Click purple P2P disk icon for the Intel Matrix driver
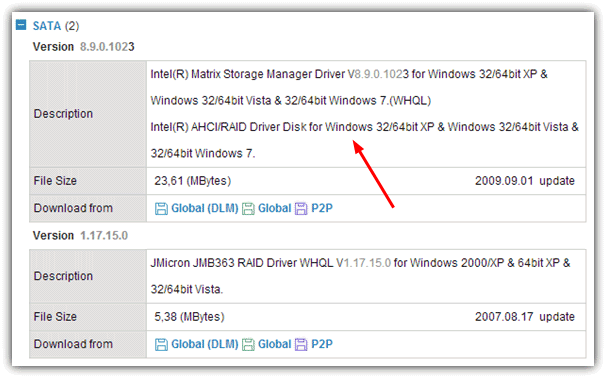606x377 pixels. 301,208
